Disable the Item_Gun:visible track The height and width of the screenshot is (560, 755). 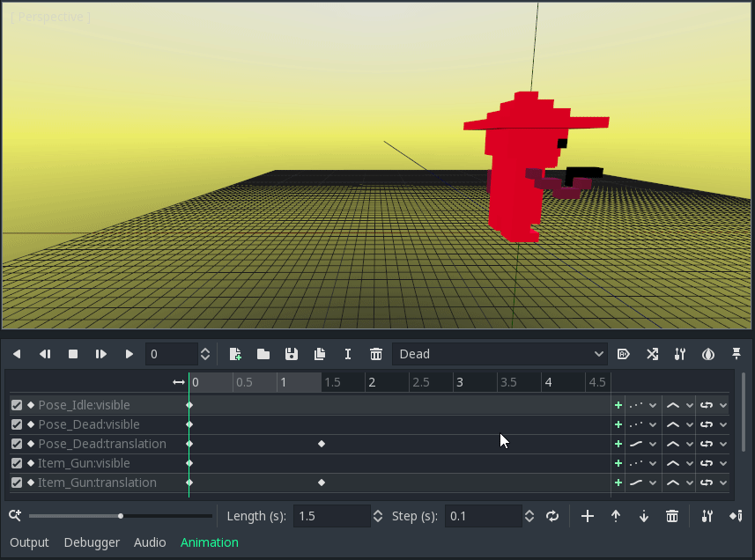(17, 463)
